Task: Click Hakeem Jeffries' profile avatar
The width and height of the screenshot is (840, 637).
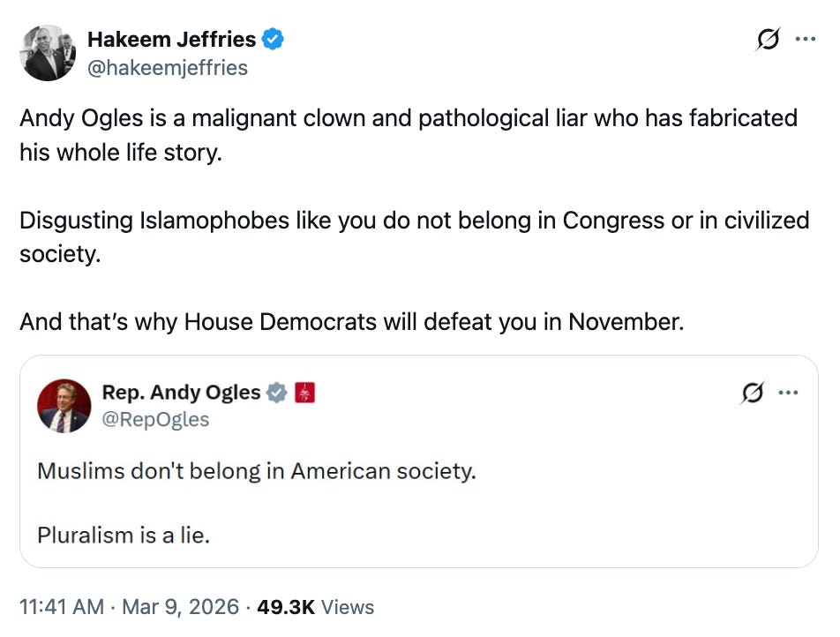Action: [x=48, y=53]
